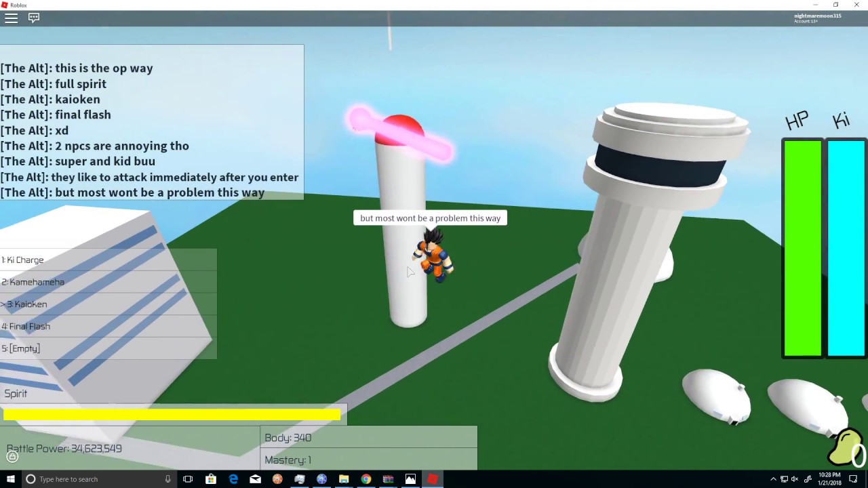Toggle the Roblox chat window icon
868x488 pixels.
click(34, 18)
